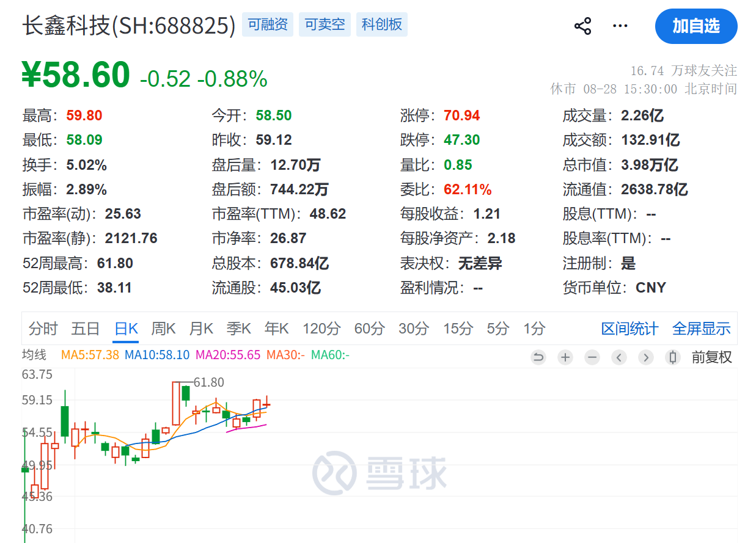Click the 市盈率(TTM) value 48.62
The width and height of the screenshot is (756, 543).
click(327, 214)
